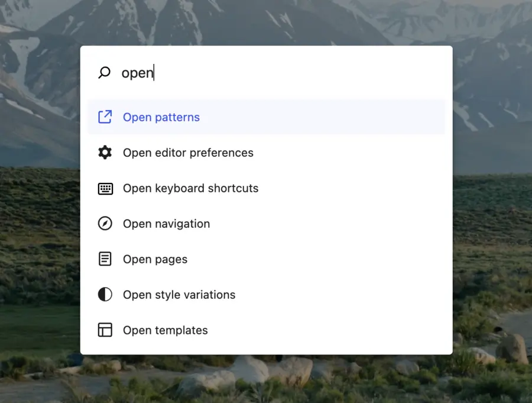Place the cursor after the typed word open
Viewport: 532px width, 403px height.
[x=154, y=72]
